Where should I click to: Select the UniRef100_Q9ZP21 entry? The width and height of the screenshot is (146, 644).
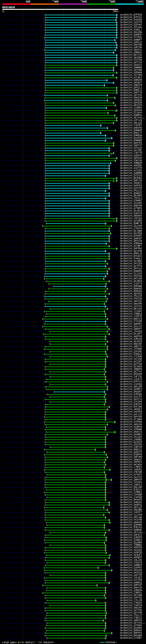coord(131,65)
